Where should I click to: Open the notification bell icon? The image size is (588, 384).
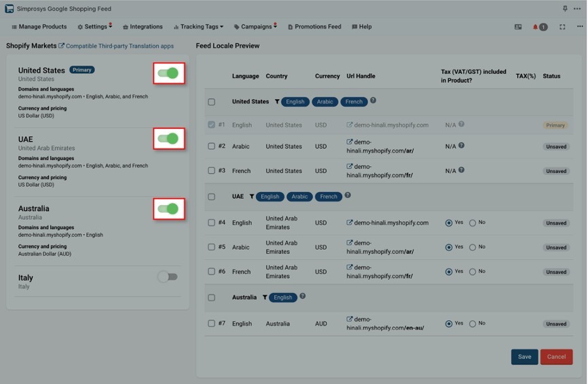(535, 27)
